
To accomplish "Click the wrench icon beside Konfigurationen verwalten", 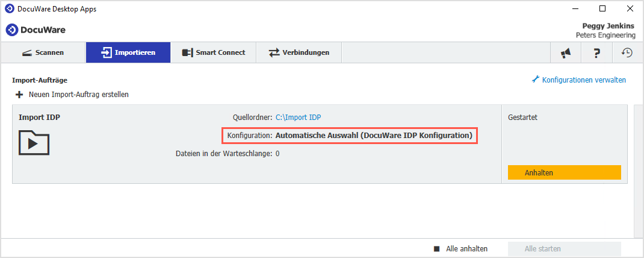I will (535, 80).
